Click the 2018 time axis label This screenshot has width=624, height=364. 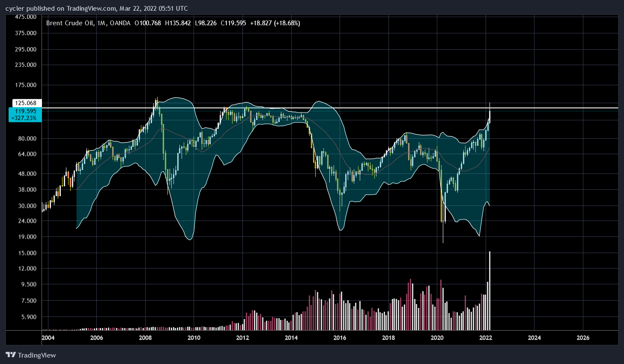(x=388, y=337)
